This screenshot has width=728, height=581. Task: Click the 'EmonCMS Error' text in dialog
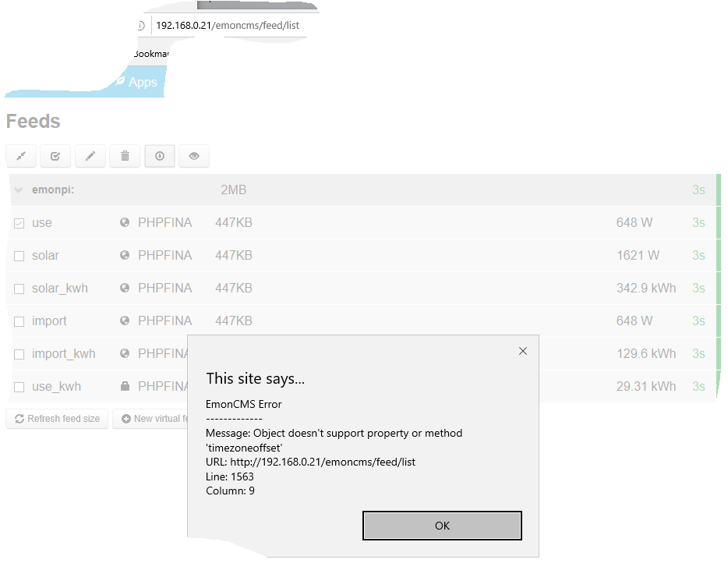point(244,404)
